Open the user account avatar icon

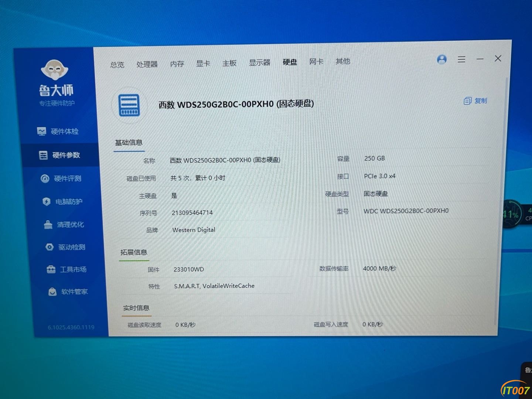coord(441,59)
